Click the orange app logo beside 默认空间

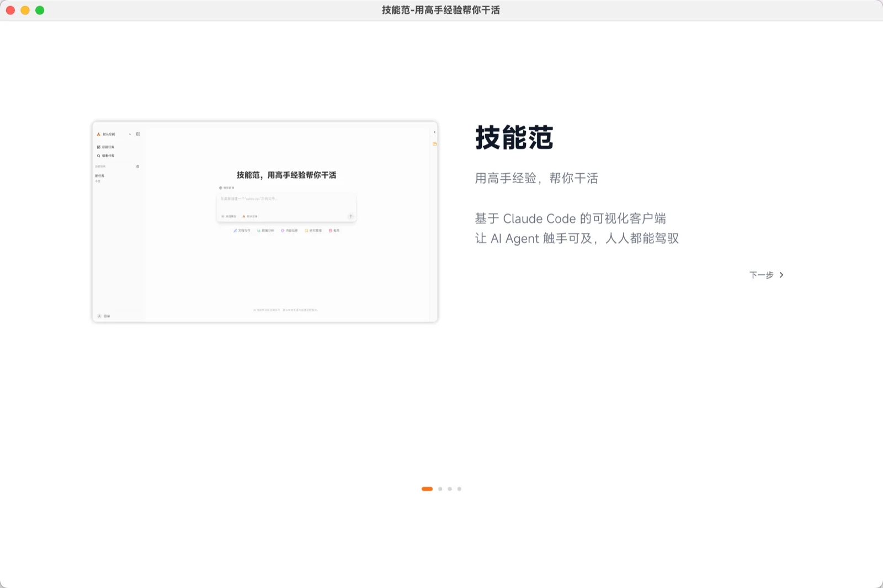click(x=98, y=134)
